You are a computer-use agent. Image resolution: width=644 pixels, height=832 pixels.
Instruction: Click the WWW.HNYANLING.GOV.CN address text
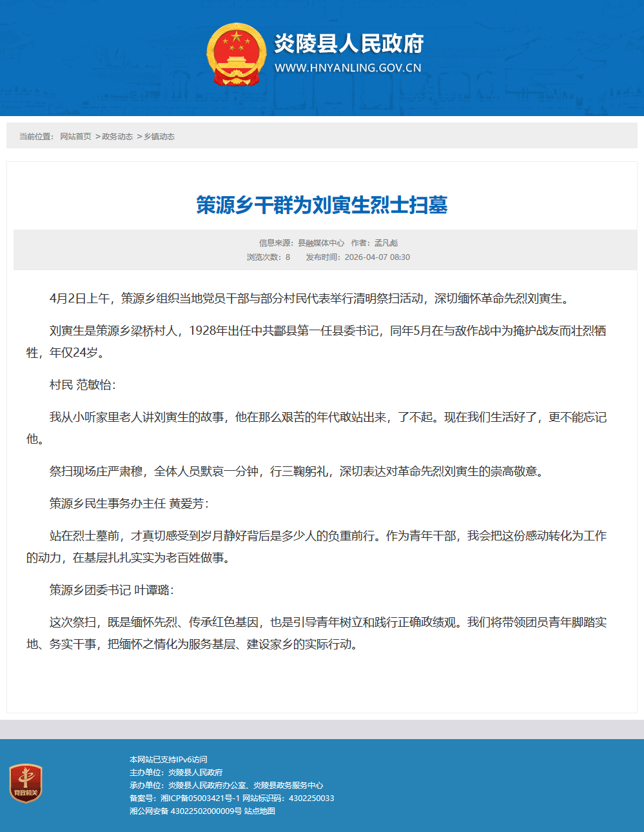point(348,68)
